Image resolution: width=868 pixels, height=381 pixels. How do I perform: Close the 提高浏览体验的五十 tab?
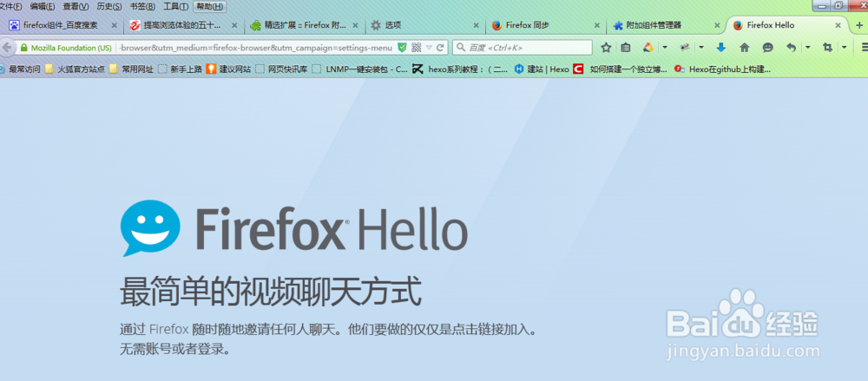pyautogui.click(x=234, y=25)
